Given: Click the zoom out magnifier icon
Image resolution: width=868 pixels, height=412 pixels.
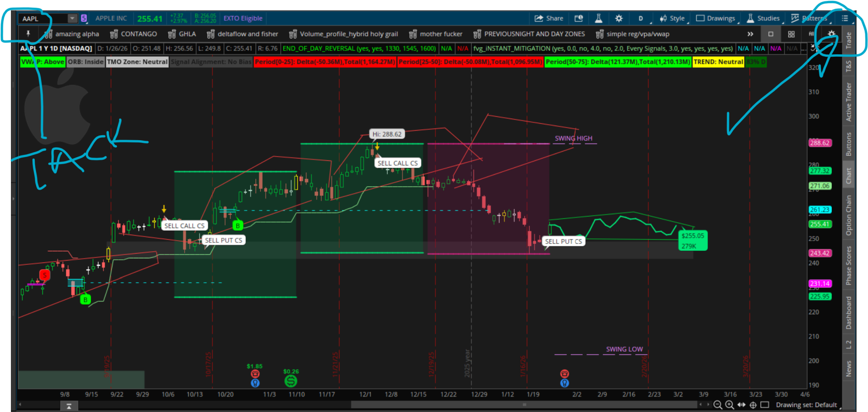Looking at the screenshot, I should tap(718, 405).
